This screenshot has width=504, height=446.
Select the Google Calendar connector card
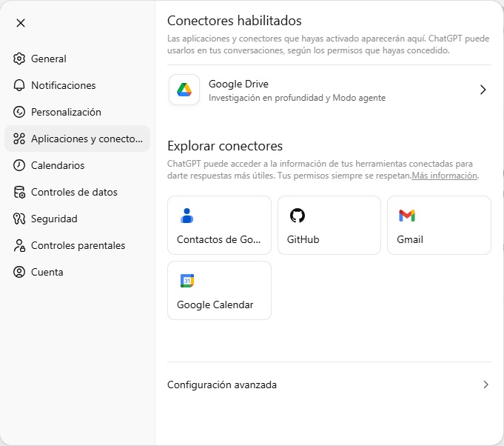(x=219, y=290)
